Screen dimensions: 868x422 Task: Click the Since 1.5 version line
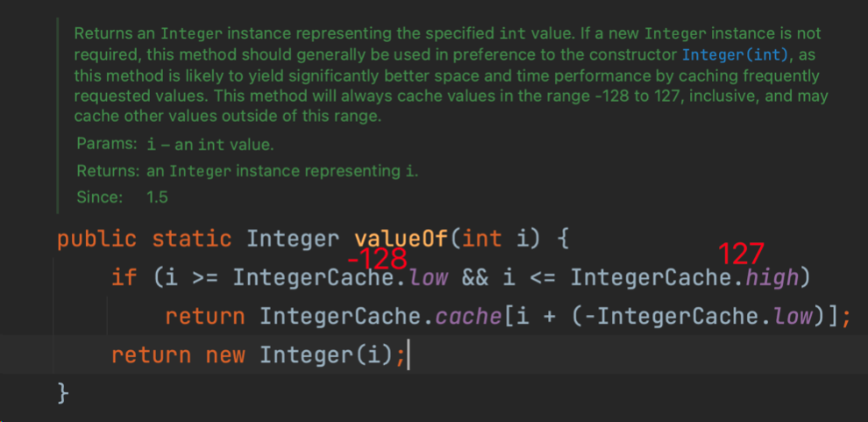click(121, 197)
